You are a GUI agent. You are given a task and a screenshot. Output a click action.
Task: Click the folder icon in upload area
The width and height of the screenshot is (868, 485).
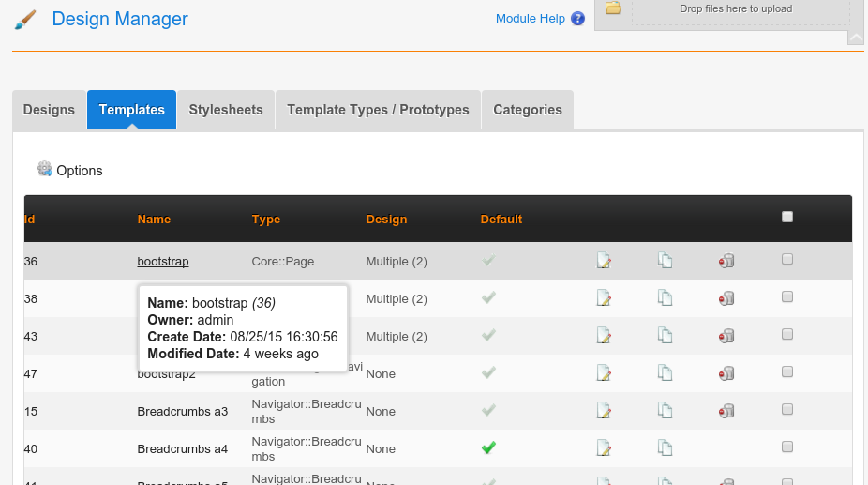[x=613, y=8]
